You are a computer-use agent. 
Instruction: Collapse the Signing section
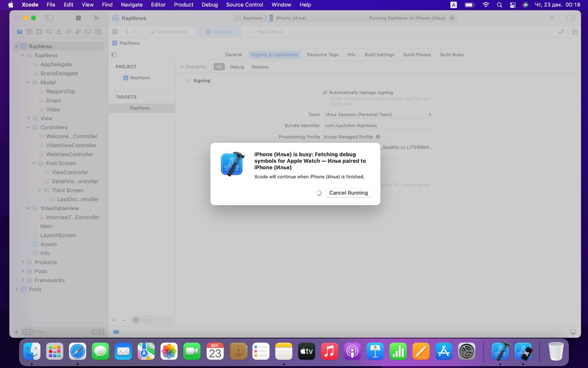coord(187,80)
